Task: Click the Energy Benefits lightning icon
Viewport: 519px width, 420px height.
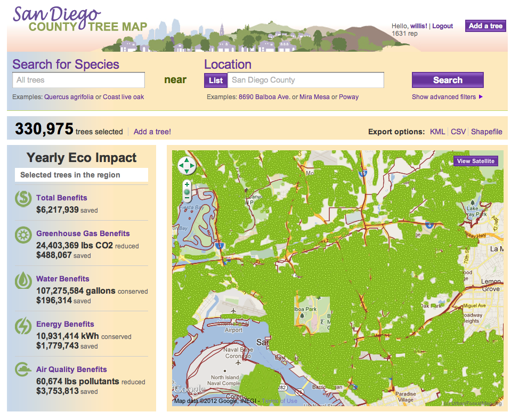Action: pos(23,326)
